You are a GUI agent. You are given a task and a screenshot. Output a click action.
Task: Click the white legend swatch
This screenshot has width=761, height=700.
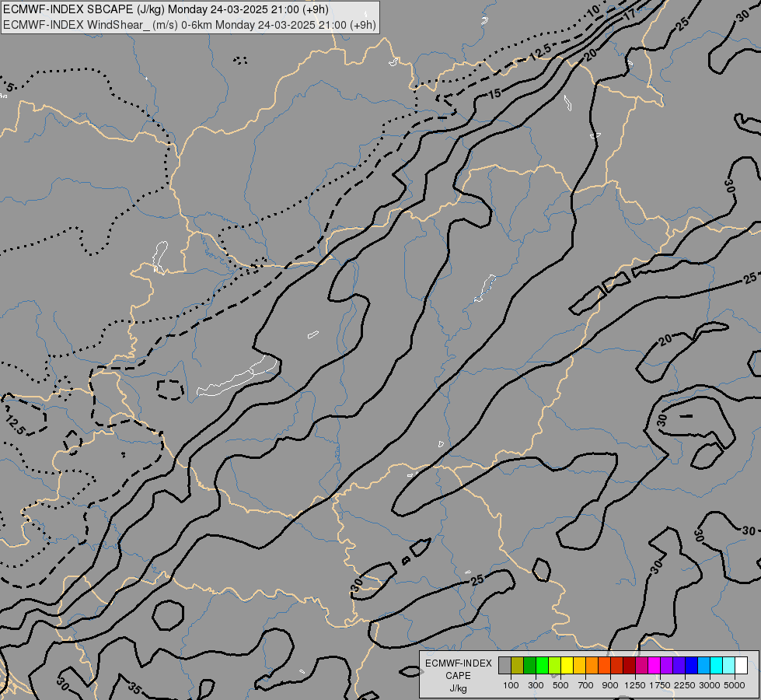[x=741, y=665]
